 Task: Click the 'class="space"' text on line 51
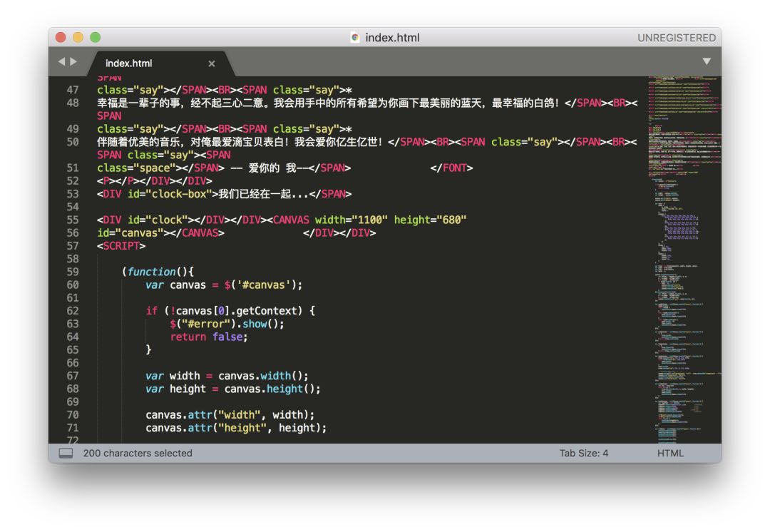tap(136, 168)
